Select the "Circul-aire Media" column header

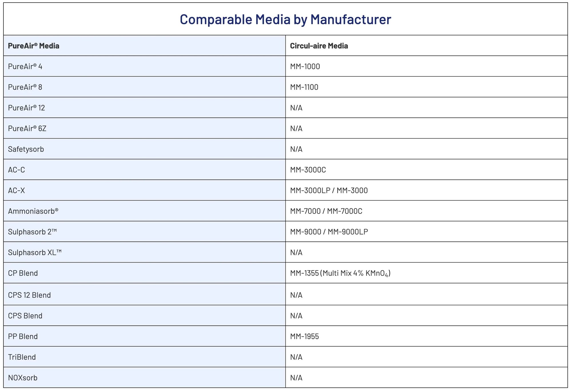[x=319, y=46]
